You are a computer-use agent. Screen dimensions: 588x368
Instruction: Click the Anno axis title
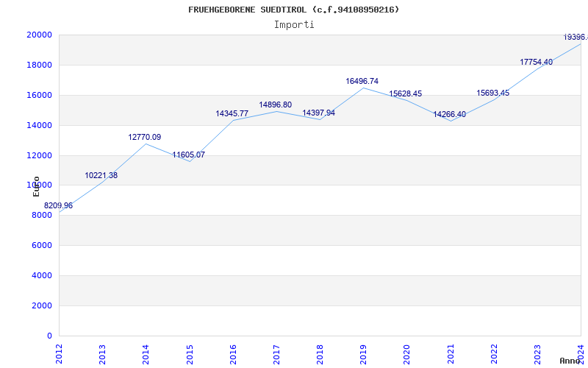[570, 361]
